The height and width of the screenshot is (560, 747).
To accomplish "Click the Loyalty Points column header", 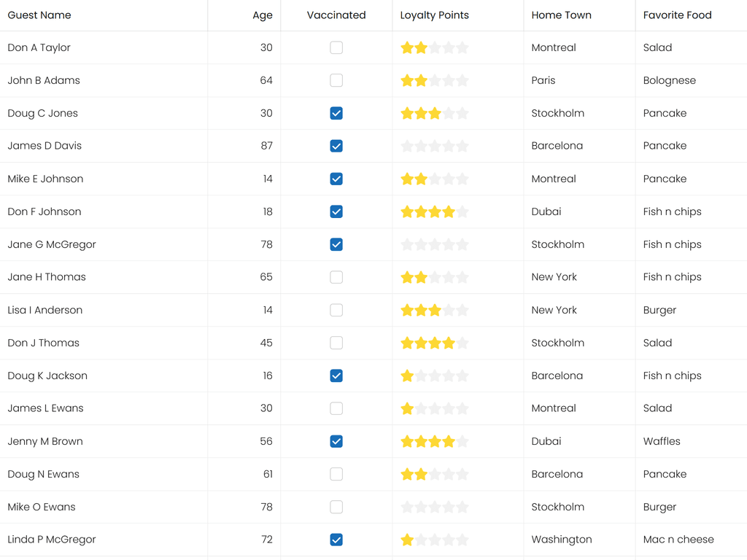I will (435, 15).
